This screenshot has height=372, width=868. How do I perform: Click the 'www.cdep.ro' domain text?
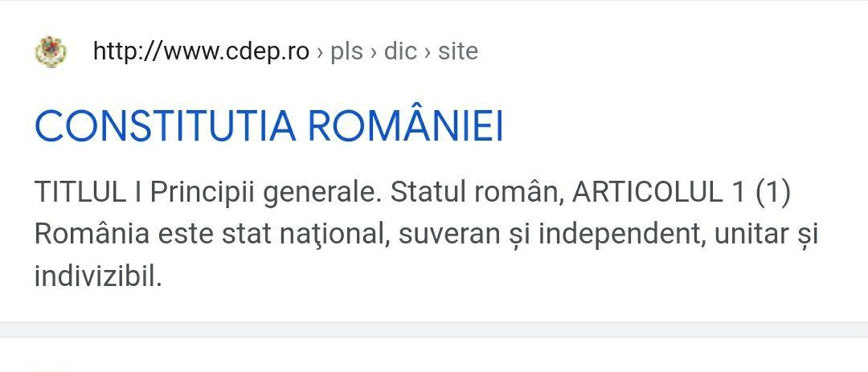click(x=237, y=51)
